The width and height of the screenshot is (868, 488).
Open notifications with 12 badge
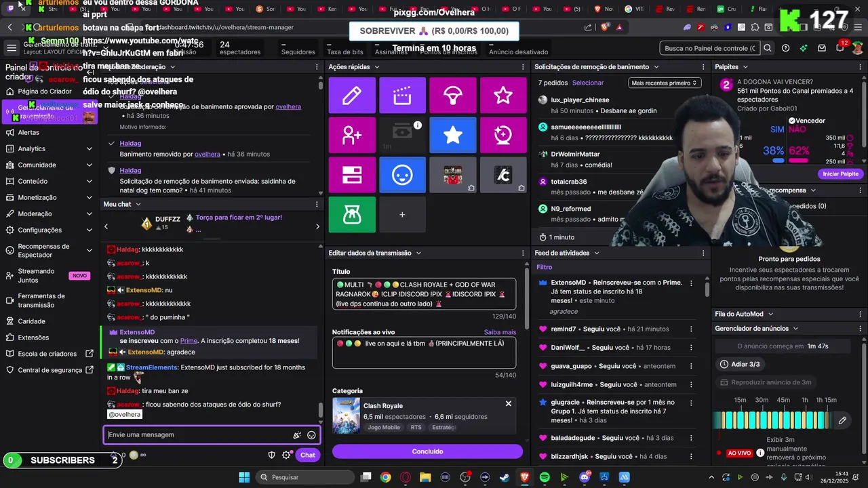[840, 47]
